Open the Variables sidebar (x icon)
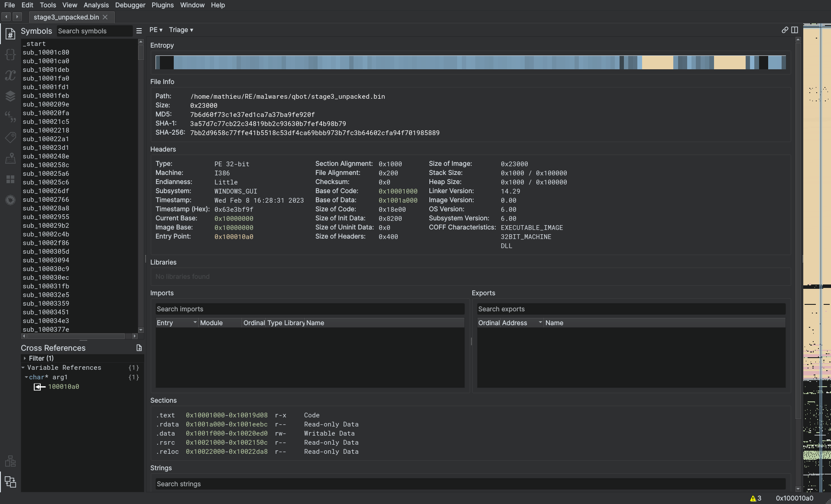This screenshot has height=504, width=831. [10, 75]
